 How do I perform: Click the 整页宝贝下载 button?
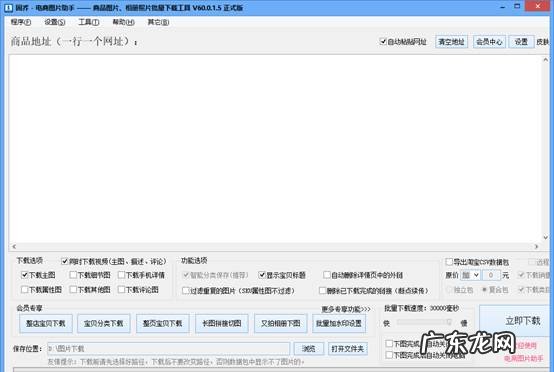(x=163, y=323)
